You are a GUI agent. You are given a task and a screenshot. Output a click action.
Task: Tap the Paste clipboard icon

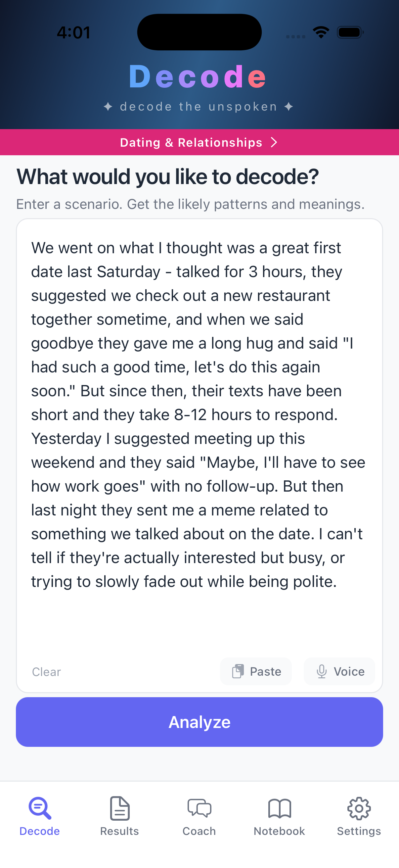click(x=239, y=671)
